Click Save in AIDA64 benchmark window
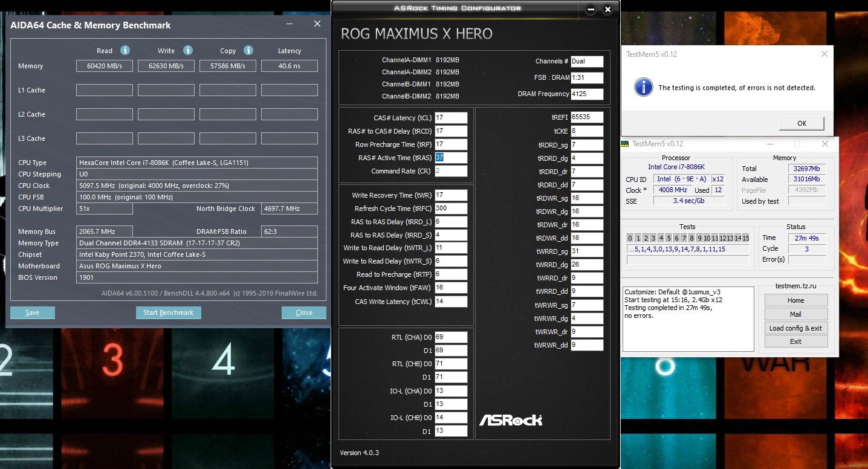 33,312
